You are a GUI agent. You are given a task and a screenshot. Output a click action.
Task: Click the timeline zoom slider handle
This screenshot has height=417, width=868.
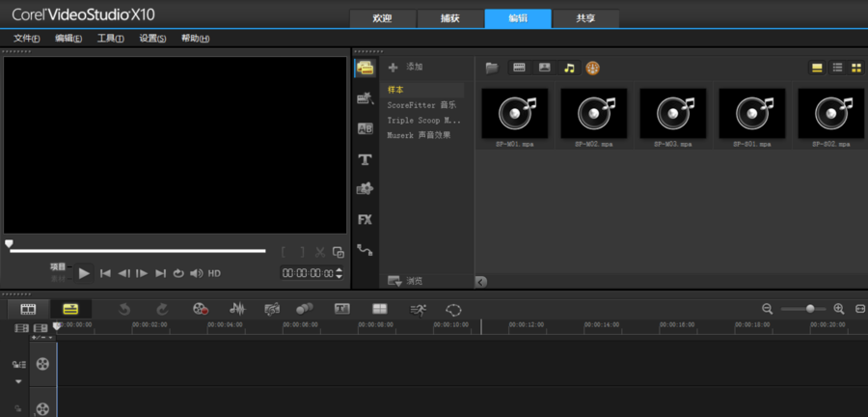809,309
